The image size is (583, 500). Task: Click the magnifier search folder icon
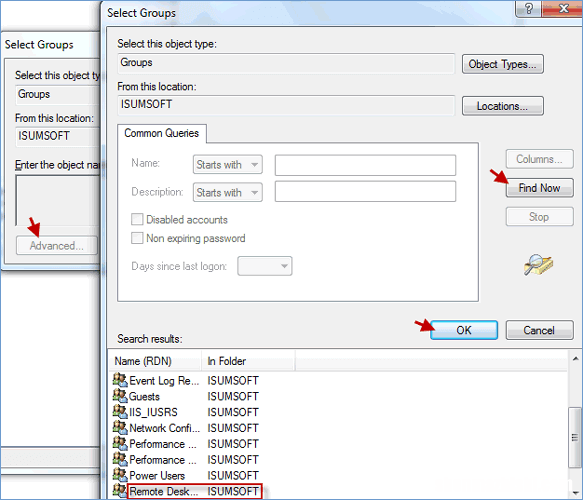(538, 265)
